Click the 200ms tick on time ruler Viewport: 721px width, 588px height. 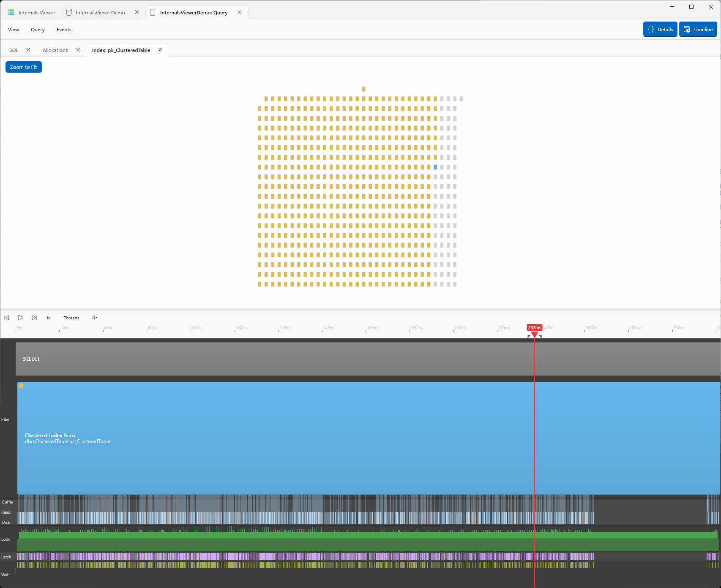(460, 328)
